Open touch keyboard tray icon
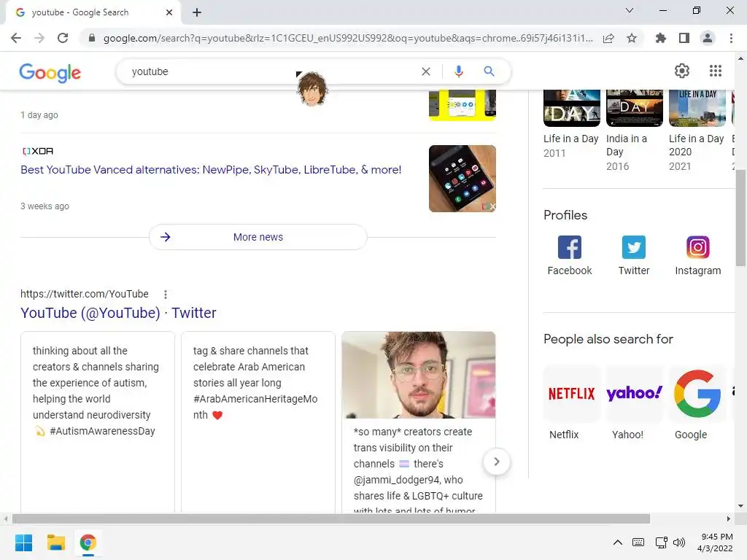 (638, 542)
